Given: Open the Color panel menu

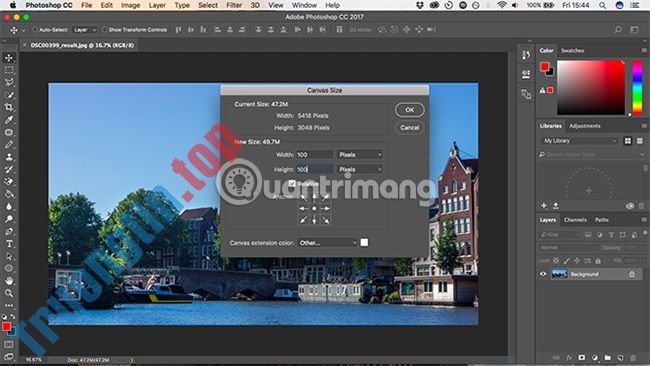Looking at the screenshot, I should [x=644, y=50].
